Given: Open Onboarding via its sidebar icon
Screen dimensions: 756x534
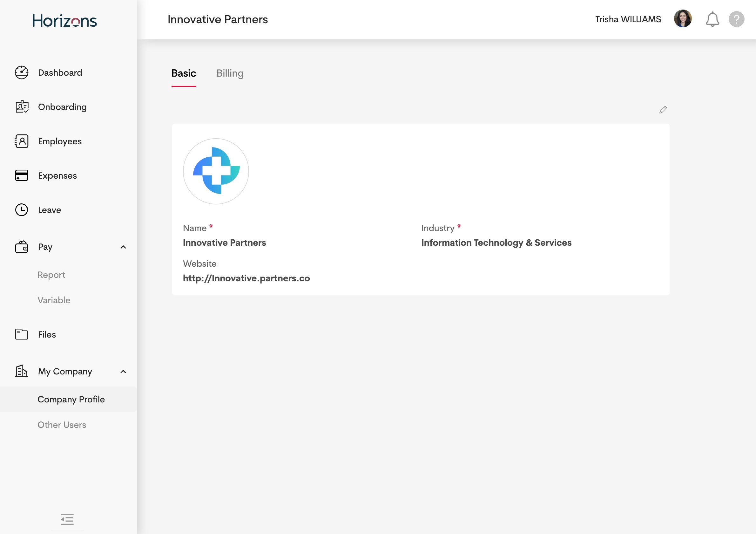Looking at the screenshot, I should tap(22, 107).
